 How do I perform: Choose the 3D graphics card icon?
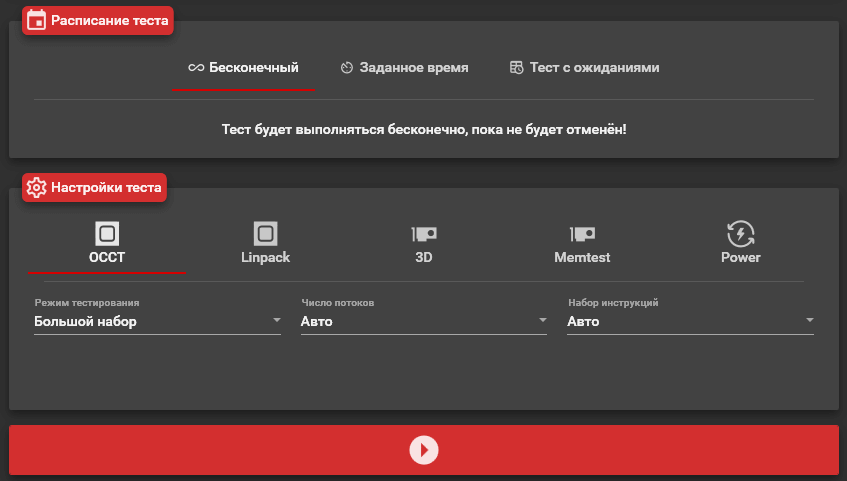424,234
